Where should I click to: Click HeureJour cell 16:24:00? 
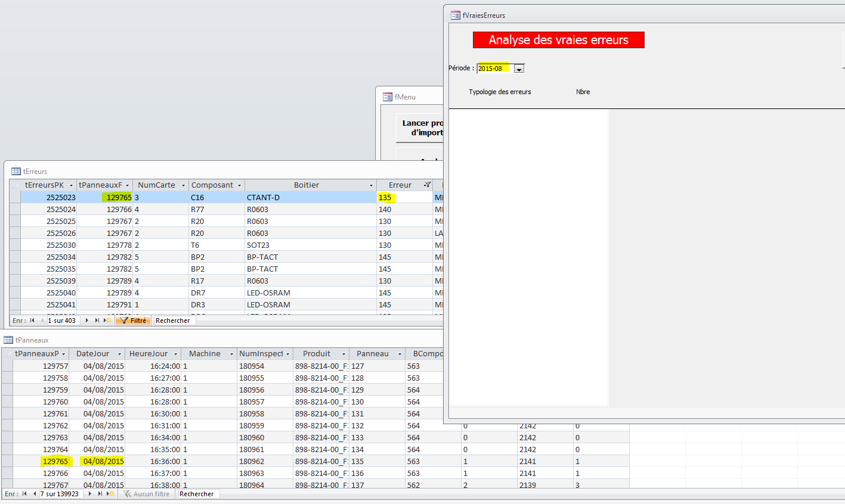click(x=153, y=366)
